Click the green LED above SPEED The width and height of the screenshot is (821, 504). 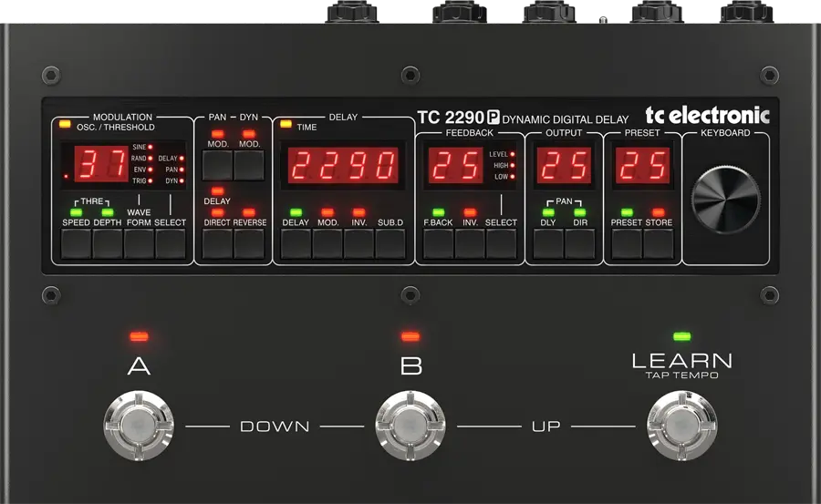pos(76,212)
